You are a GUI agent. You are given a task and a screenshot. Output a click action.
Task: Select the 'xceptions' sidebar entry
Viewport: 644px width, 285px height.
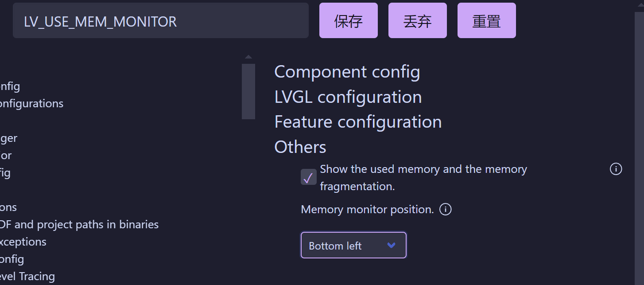coord(23,242)
